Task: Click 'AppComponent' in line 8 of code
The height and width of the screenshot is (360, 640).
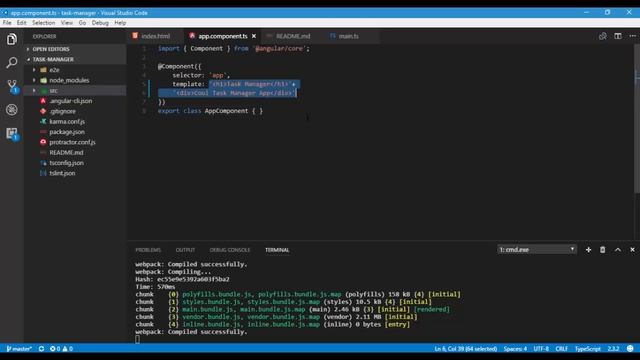Action: click(x=226, y=111)
